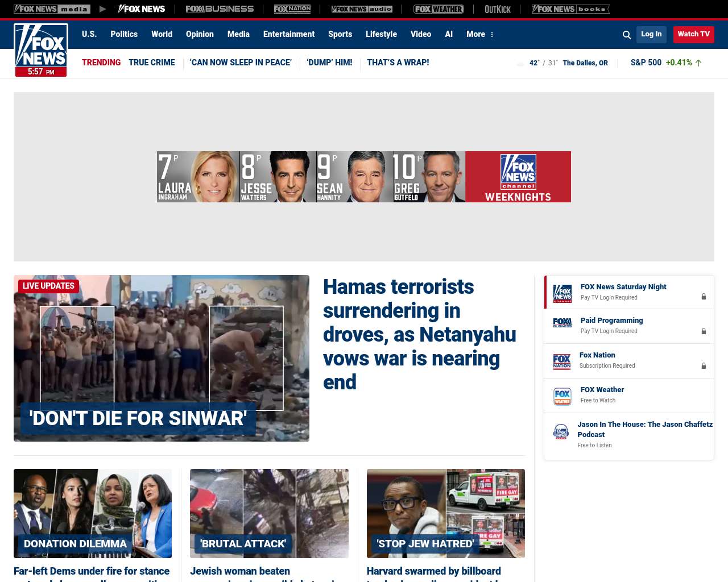Open Lifestyle section
The height and width of the screenshot is (582, 728).
click(x=381, y=34)
